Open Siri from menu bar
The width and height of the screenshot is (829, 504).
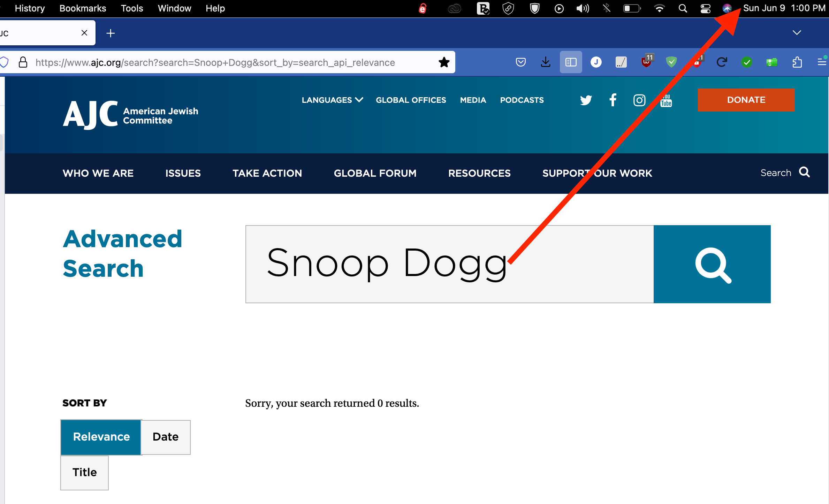(727, 8)
